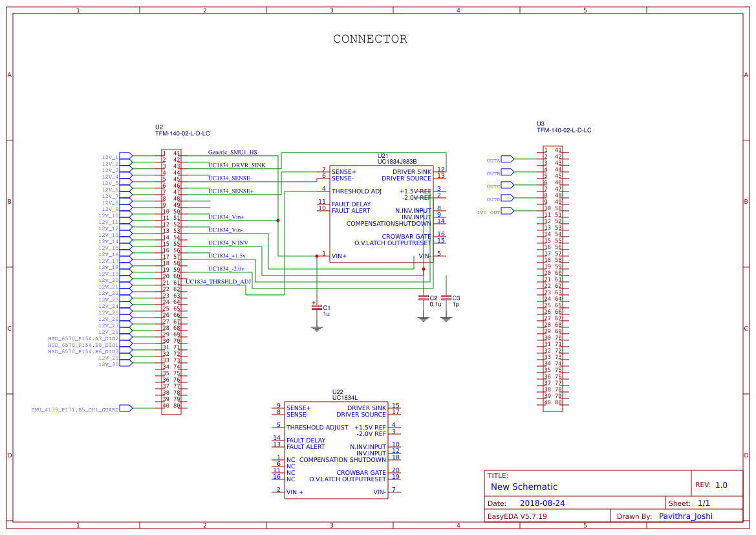This screenshot has height=535, width=756.
Task: Select the OUTA port flag
Action: (508, 158)
